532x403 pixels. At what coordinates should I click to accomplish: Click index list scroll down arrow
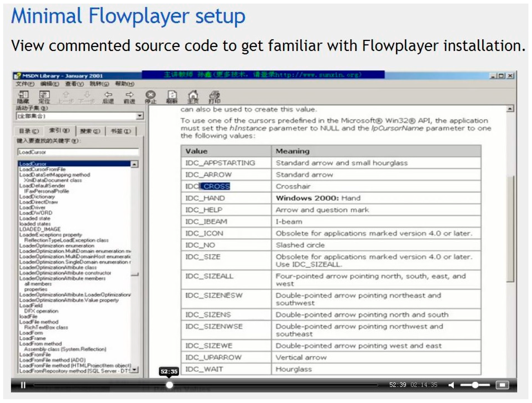(134, 369)
